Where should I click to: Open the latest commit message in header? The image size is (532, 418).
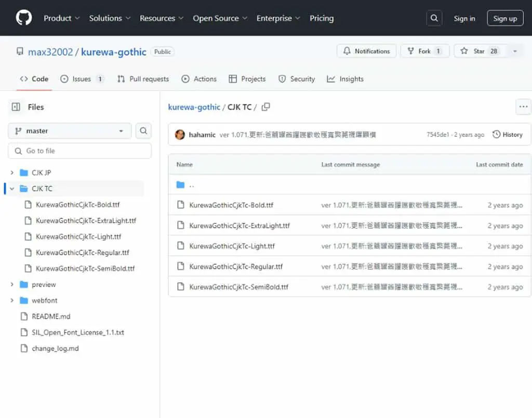pyautogui.click(x=298, y=135)
